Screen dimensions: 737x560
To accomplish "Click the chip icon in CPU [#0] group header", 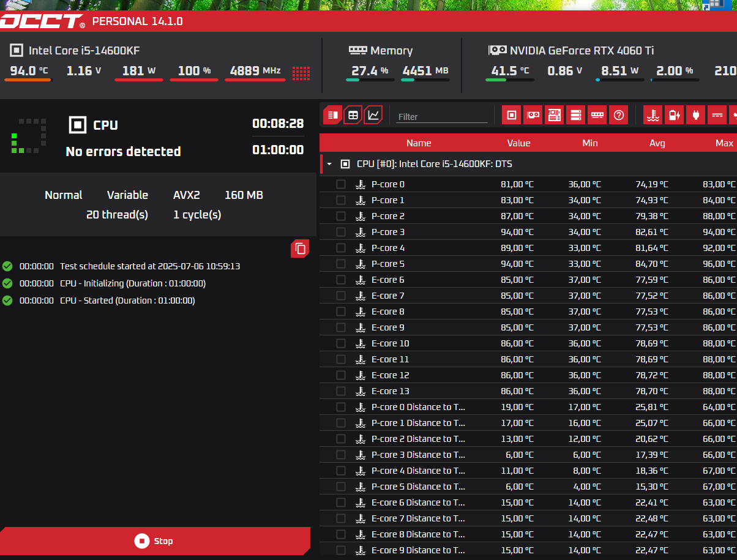I will click(x=345, y=164).
